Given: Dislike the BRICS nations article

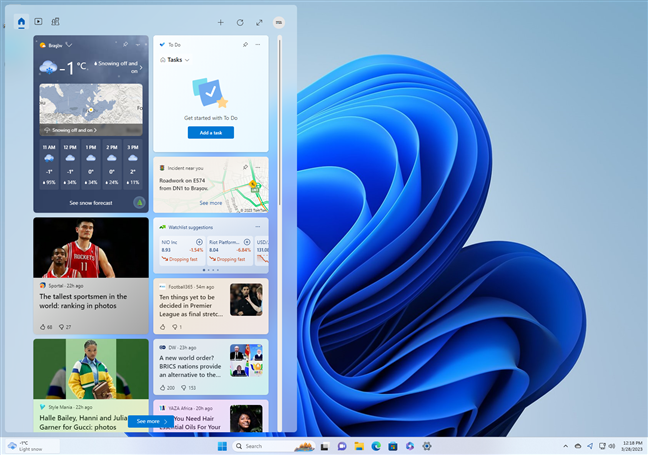Looking at the screenshot, I should [184, 388].
